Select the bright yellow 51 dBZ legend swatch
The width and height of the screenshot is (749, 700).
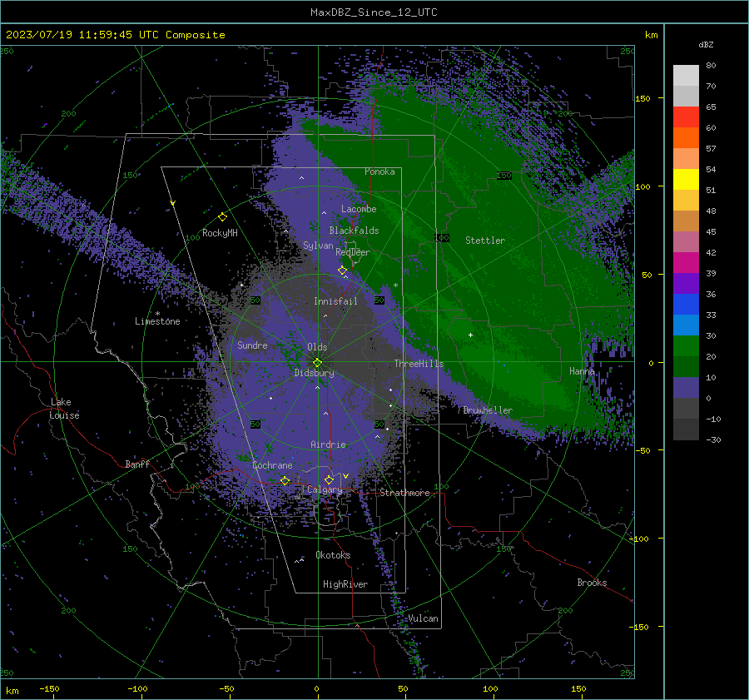686,179
